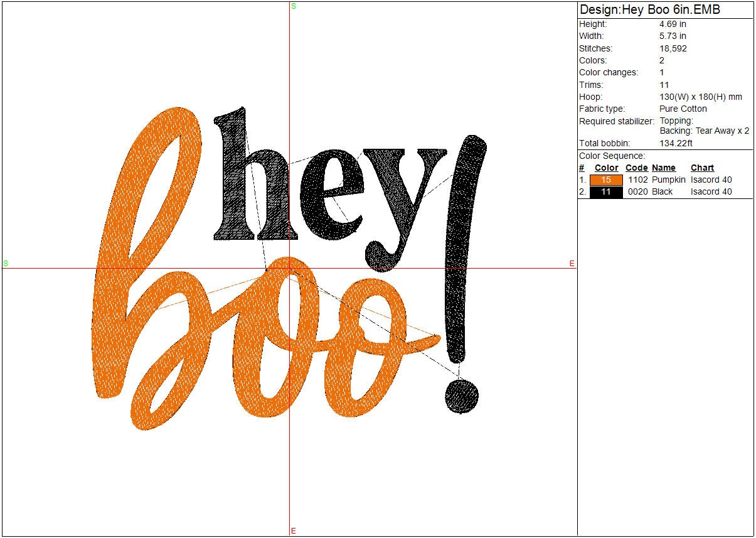Viewport: 756px width, 538px height.
Task: Click the underlined Color column header
Action: (x=606, y=168)
